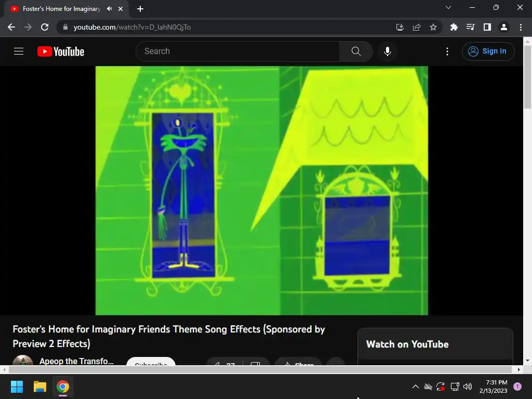Image resolution: width=532 pixels, height=399 pixels.
Task: Close the Foster's Home tab
Action: (121, 9)
